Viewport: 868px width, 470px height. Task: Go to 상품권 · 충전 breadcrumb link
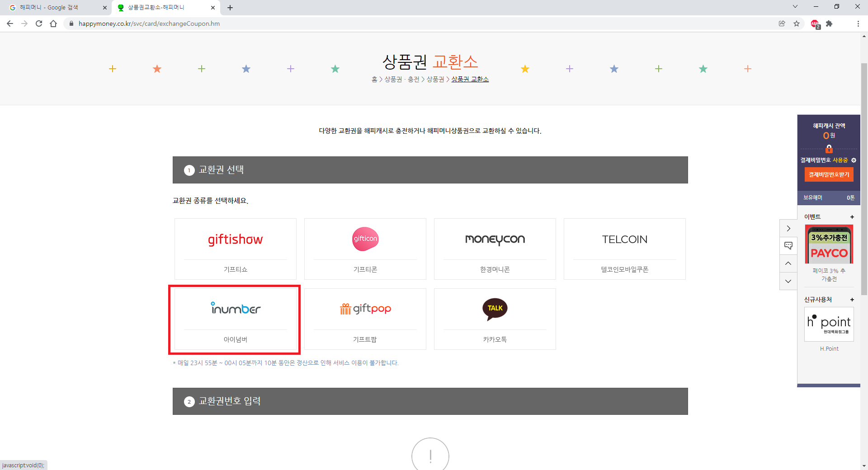(x=402, y=80)
